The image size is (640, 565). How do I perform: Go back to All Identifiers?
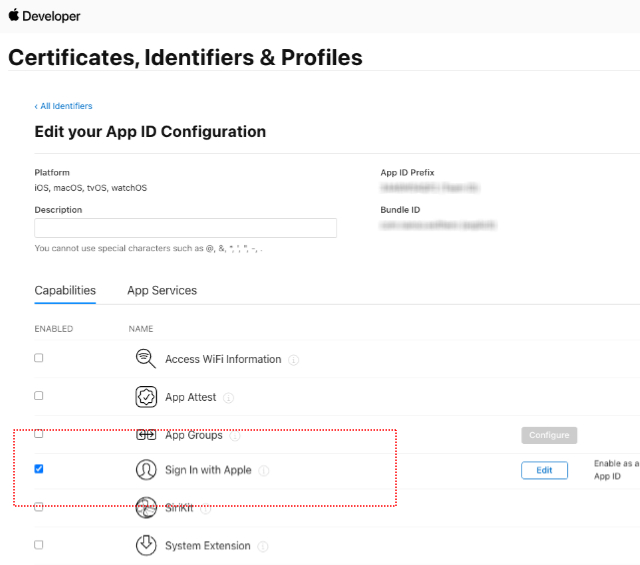[x=63, y=106]
